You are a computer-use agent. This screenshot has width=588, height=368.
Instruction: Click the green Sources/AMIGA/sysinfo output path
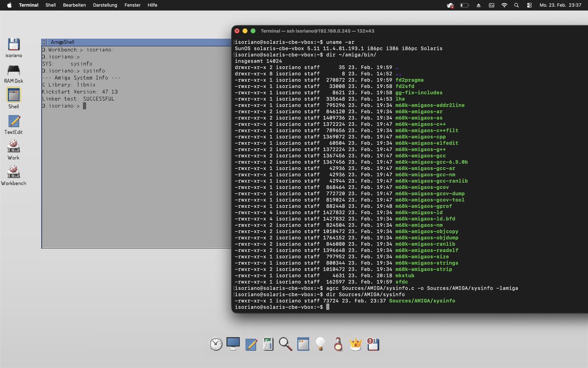pos(422,301)
